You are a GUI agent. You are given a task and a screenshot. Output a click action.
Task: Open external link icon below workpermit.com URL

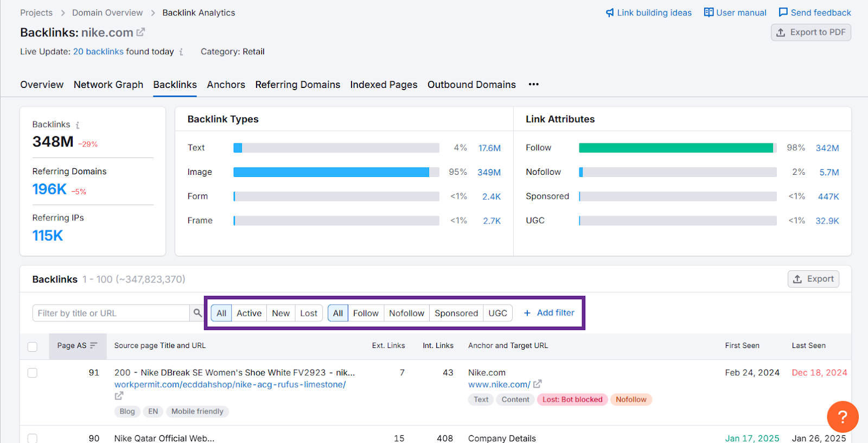click(119, 396)
